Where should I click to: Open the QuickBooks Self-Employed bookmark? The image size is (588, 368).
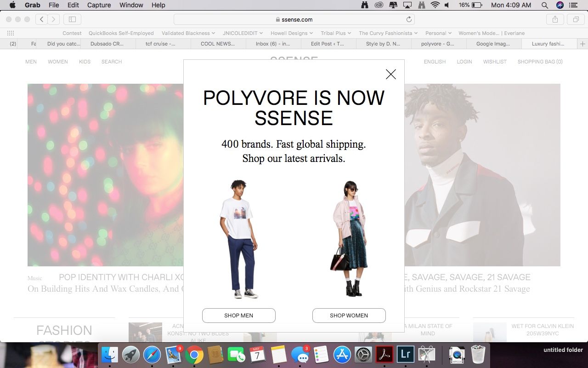click(121, 33)
